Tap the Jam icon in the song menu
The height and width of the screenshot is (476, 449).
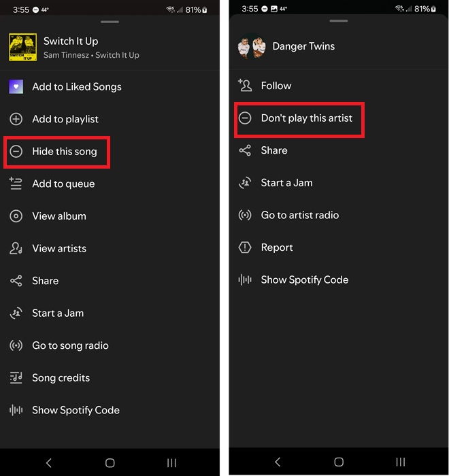point(16,313)
